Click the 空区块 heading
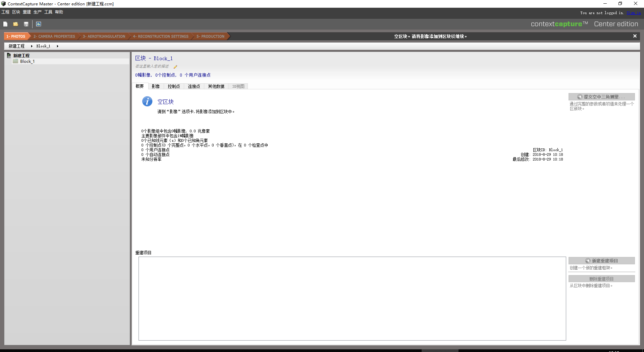The width and height of the screenshot is (644, 352). click(x=166, y=102)
